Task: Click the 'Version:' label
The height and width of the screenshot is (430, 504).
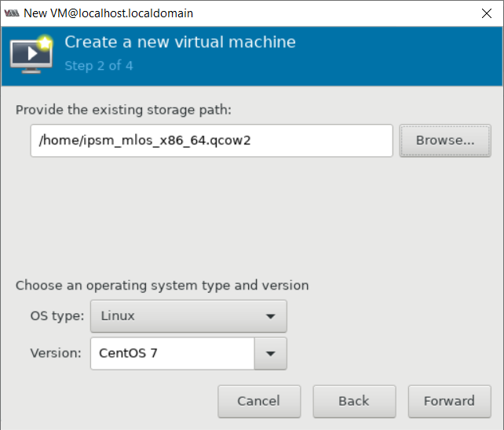Action: (x=56, y=353)
